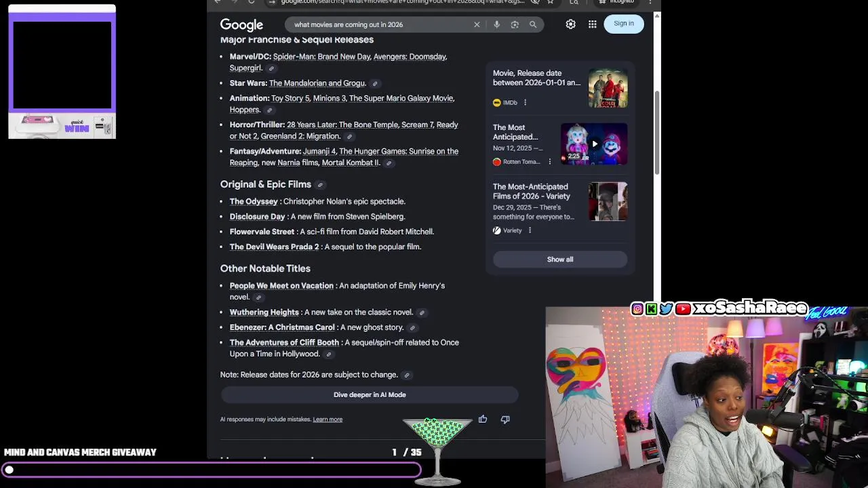This screenshot has height=488, width=868.
Task: Open Toy Story 5 link
Action: coord(290,98)
